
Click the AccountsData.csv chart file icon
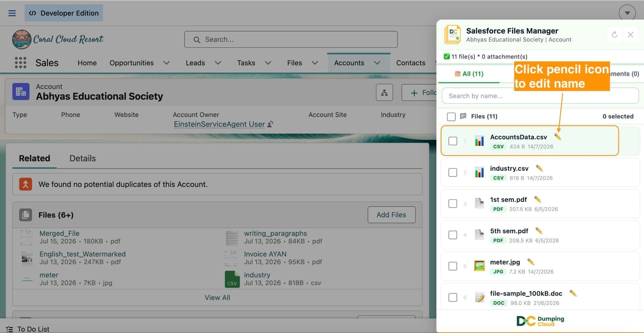coord(479,141)
